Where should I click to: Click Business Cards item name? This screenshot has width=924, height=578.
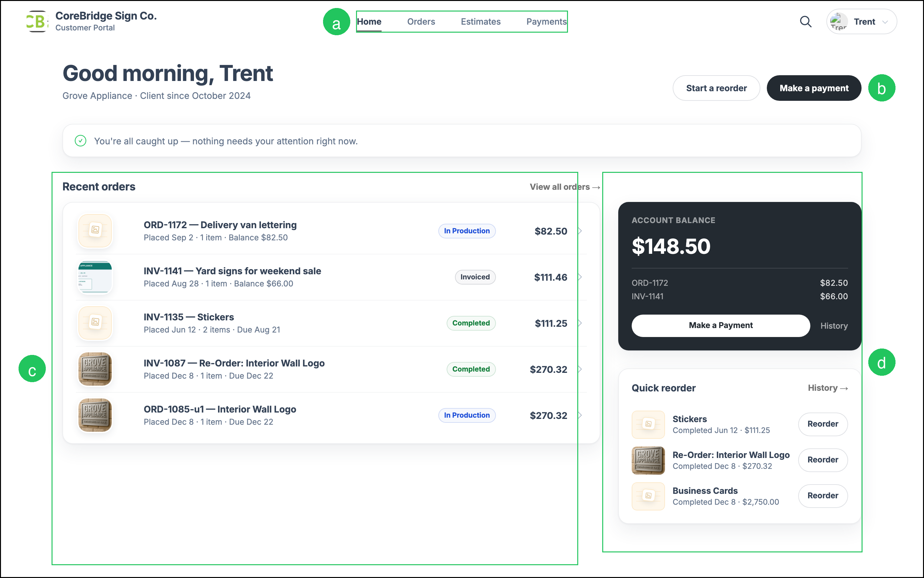705,491
